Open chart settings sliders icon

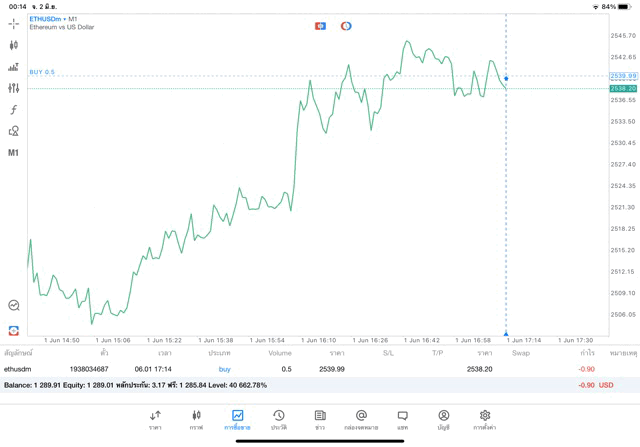(x=14, y=88)
